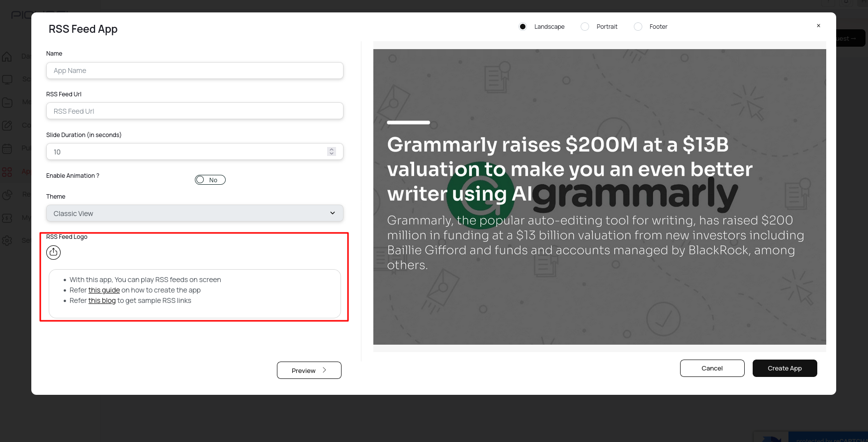Click the calendar icon in the sidebar

pos(7,148)
